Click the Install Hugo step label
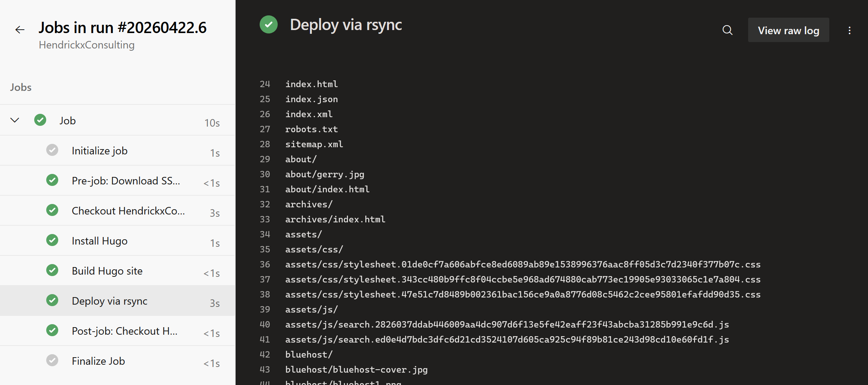This screenshot has height=385, width=868. tap(100, 241)
